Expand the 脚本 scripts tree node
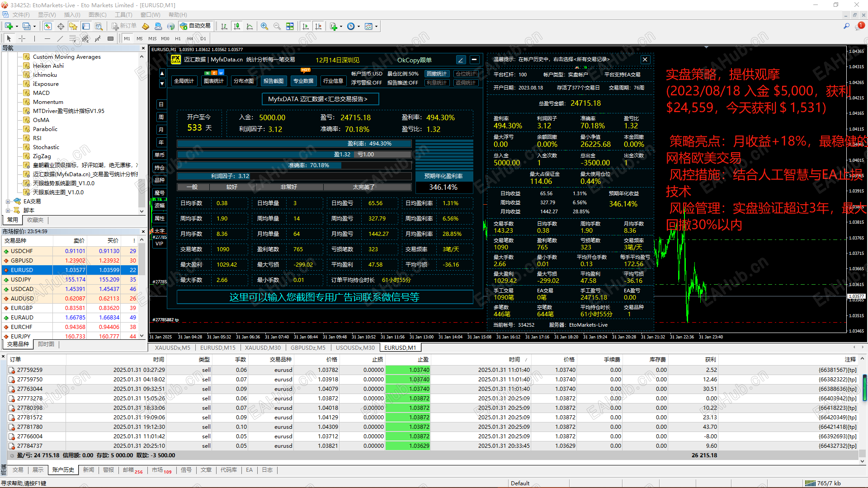The height and width of the screenshot is (488, 868). pyautogui.click(x=8, y=211)
